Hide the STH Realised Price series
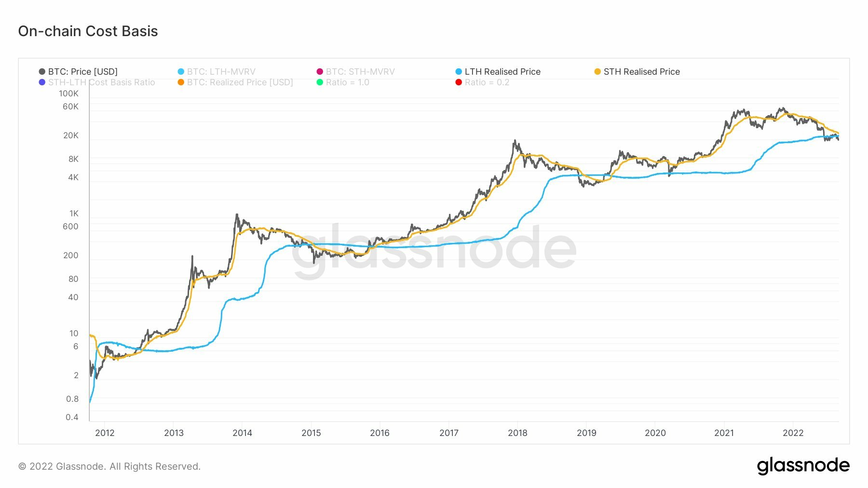This screenshot has height=488, width=868. [x=641, y=72]
